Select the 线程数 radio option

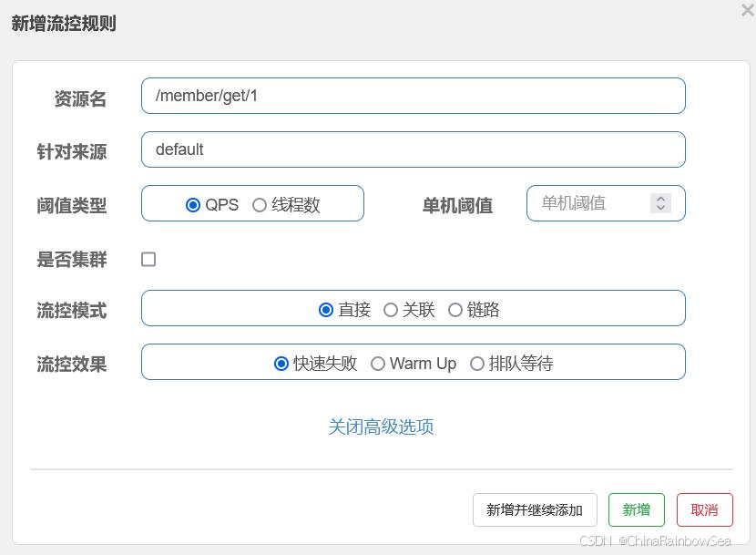[260, 205]
